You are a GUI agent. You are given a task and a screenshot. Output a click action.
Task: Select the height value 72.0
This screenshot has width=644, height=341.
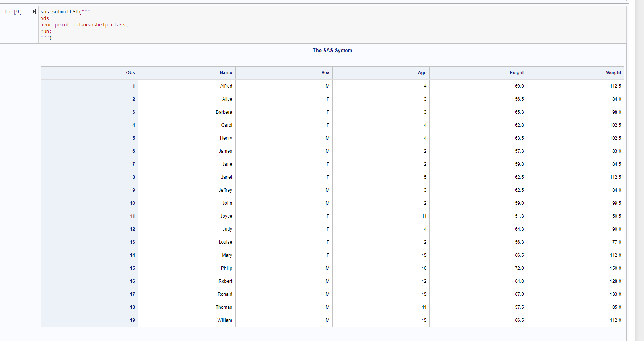click(x=519, y=268)
